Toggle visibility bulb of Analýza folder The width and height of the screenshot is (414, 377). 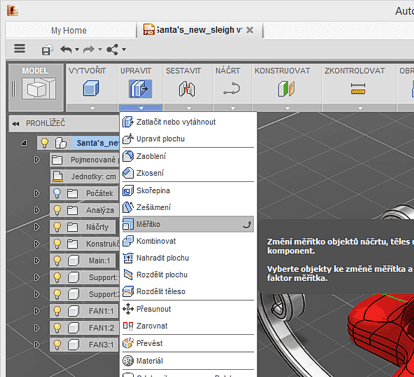pyautogui.click(x=57, y=210)
